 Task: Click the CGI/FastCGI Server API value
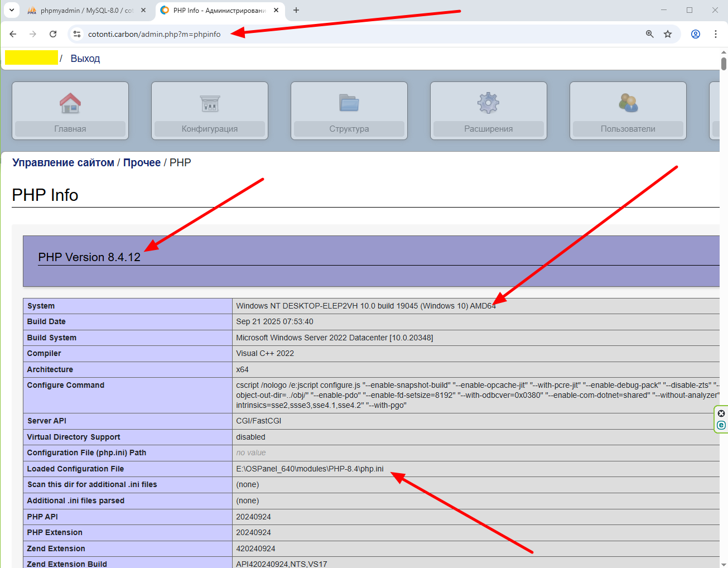click(258, 421)
